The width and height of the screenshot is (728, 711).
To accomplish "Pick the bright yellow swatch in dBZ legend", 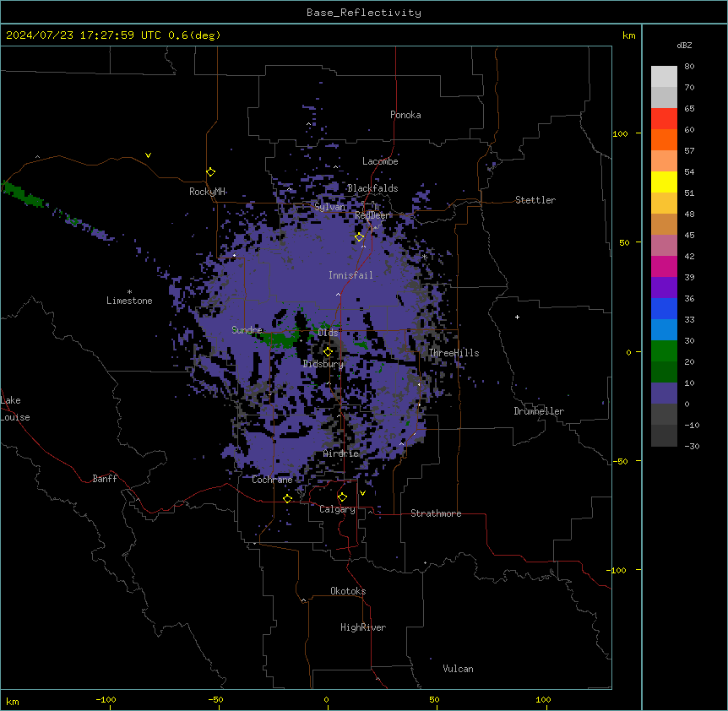I will click(664, 182).
